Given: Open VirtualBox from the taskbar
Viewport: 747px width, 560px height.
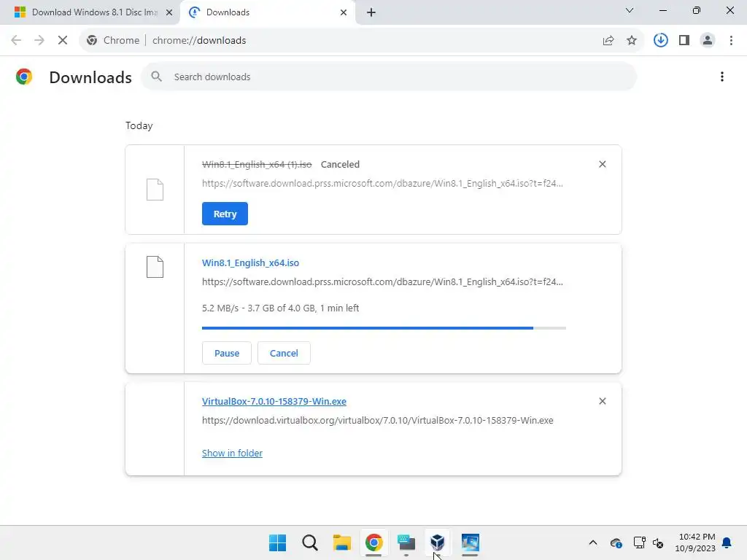Looking at the screenshot, I should [438, 542].
